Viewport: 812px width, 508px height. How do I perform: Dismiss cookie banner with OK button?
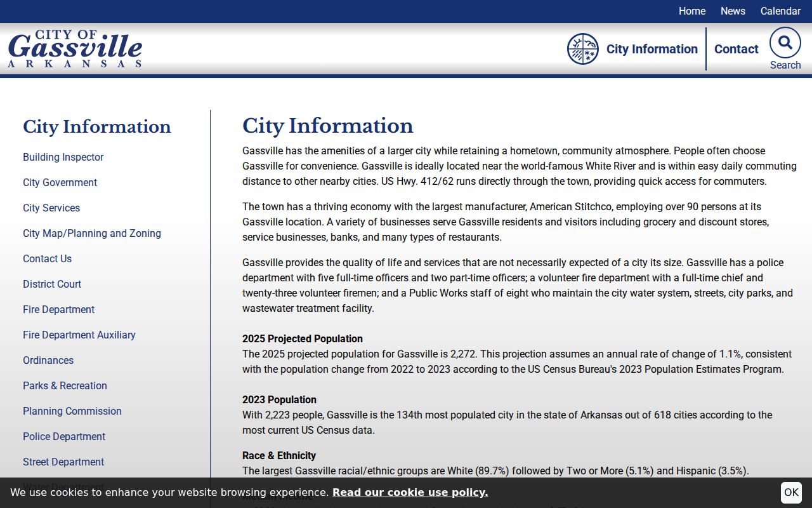pos(791,492)
